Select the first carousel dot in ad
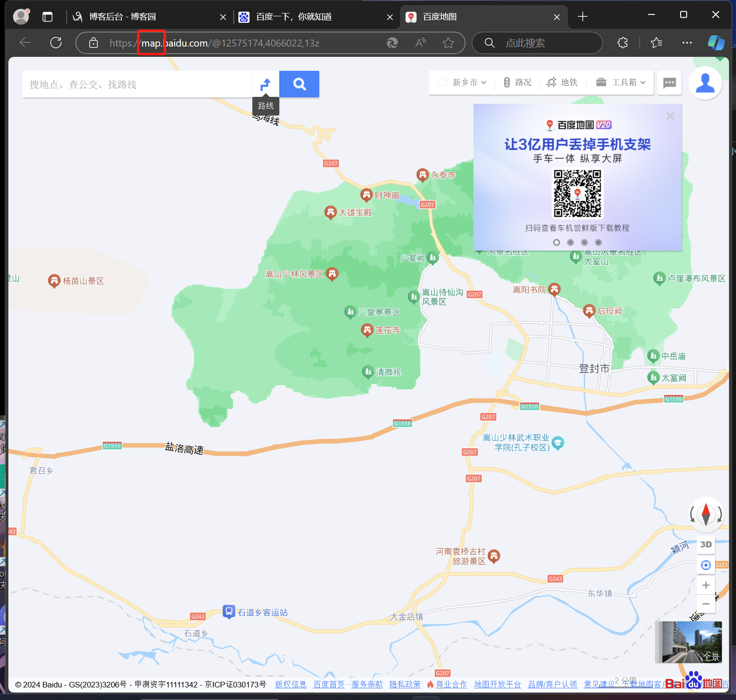This screenshot has width=736, height=700. pyautogui.click(x=556, y=242)
